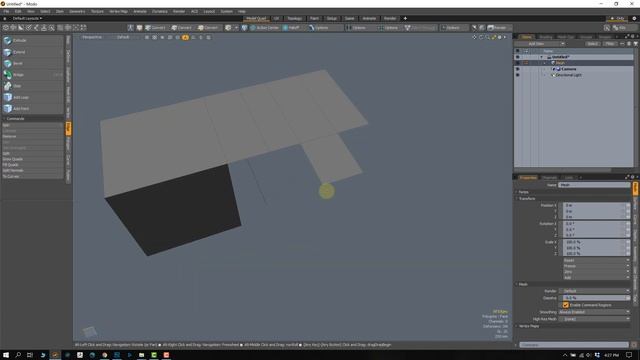Open the Windows Start menu

(6, 355)
